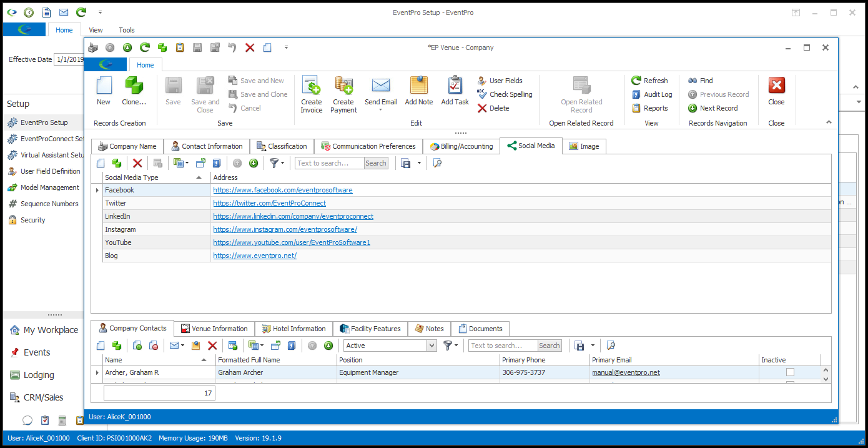The width and height of the screenshot is (868, 448).
Task: Open the Events navigation section
Action: (37, 352)
